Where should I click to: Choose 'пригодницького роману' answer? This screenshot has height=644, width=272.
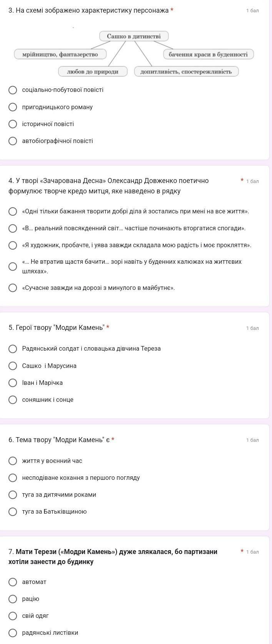click(13, 107)
